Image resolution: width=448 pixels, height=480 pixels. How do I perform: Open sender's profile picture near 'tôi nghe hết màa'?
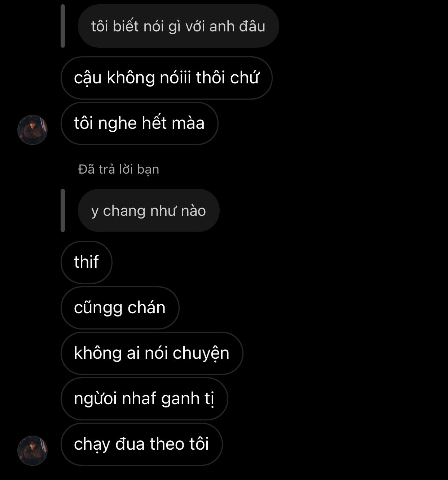(32, 130)
